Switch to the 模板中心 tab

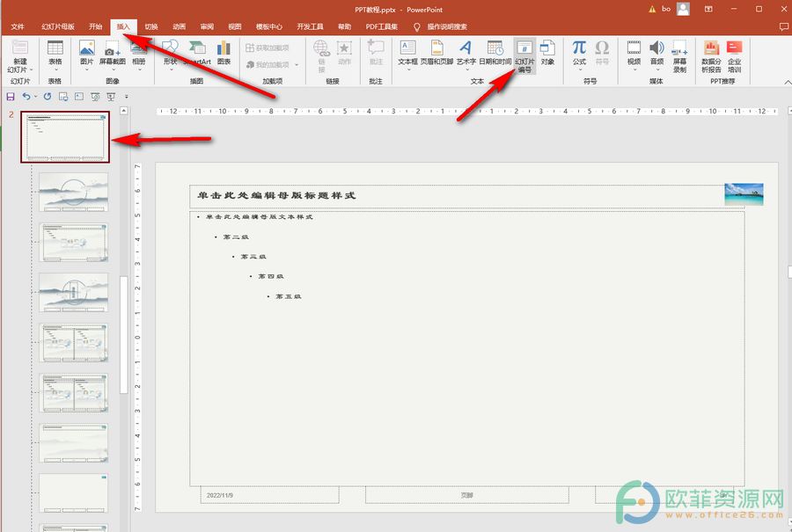(268, 26)
